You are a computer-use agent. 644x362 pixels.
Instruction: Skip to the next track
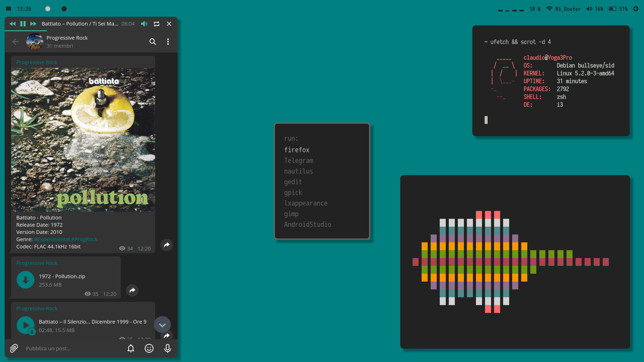tap(33, 24)
